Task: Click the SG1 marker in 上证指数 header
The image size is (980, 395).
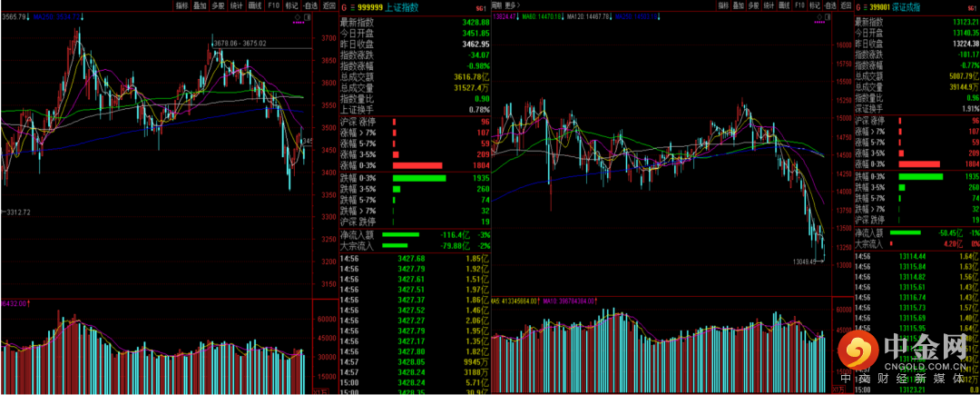Action: pos(480,9)
